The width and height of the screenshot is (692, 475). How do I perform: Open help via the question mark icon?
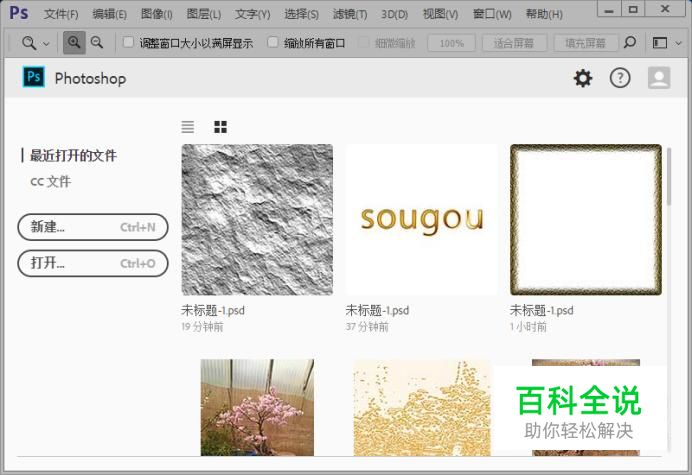[x=620, y=79]
